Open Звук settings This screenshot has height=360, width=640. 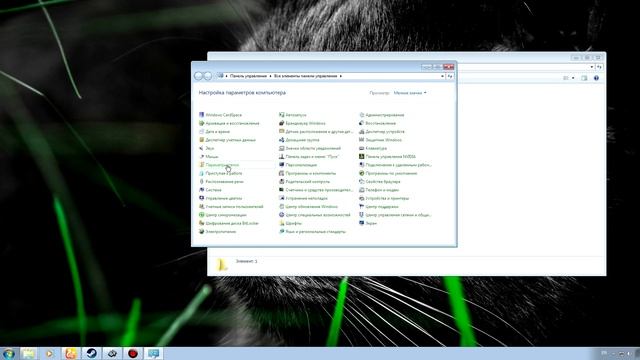pyautogui.click(x=207, y=149)
